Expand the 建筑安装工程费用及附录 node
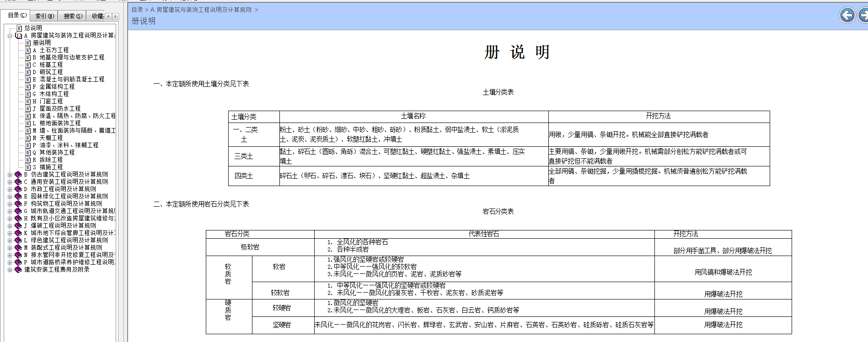The height and width of the screenshot is (342, 868). 10,270
